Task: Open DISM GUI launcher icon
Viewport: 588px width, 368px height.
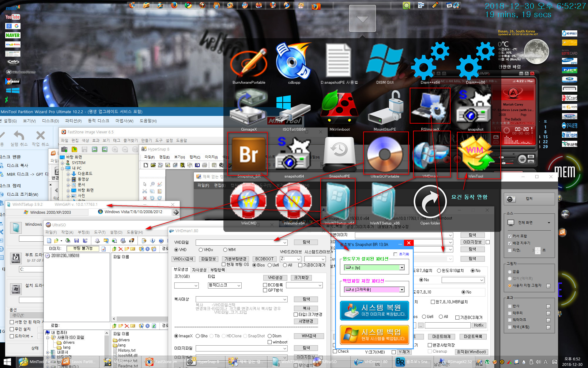Action: point(385,61)
